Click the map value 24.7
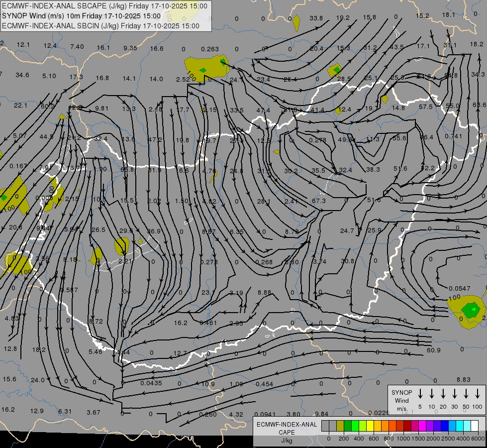 347,230
